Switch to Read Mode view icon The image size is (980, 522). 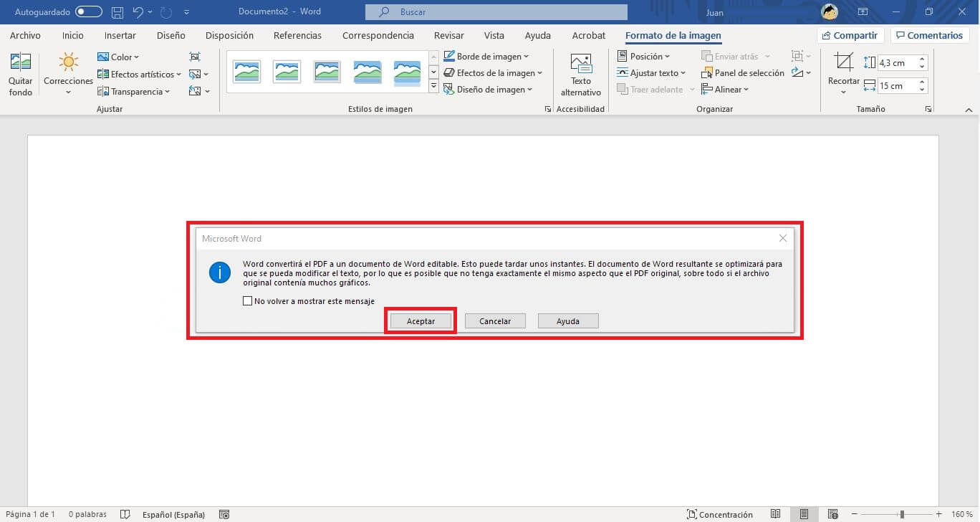(x=776, y=514)
